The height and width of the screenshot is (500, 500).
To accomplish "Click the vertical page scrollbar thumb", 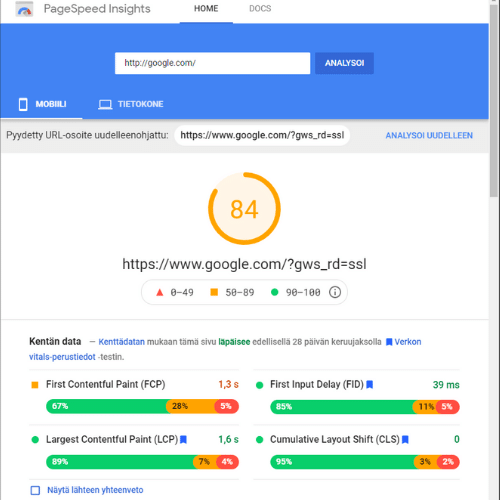I will point(494,100).
